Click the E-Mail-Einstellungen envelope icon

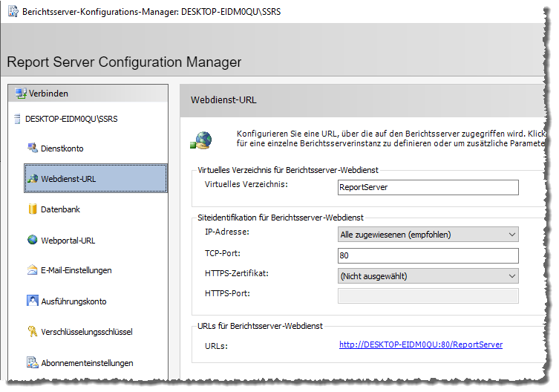(x=33, y=270)
